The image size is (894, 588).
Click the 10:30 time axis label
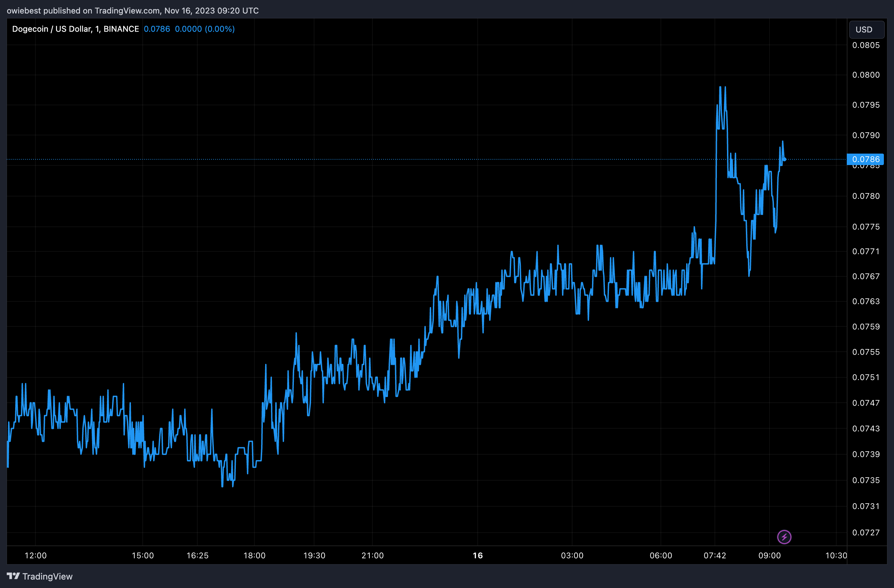click(836, 555)
